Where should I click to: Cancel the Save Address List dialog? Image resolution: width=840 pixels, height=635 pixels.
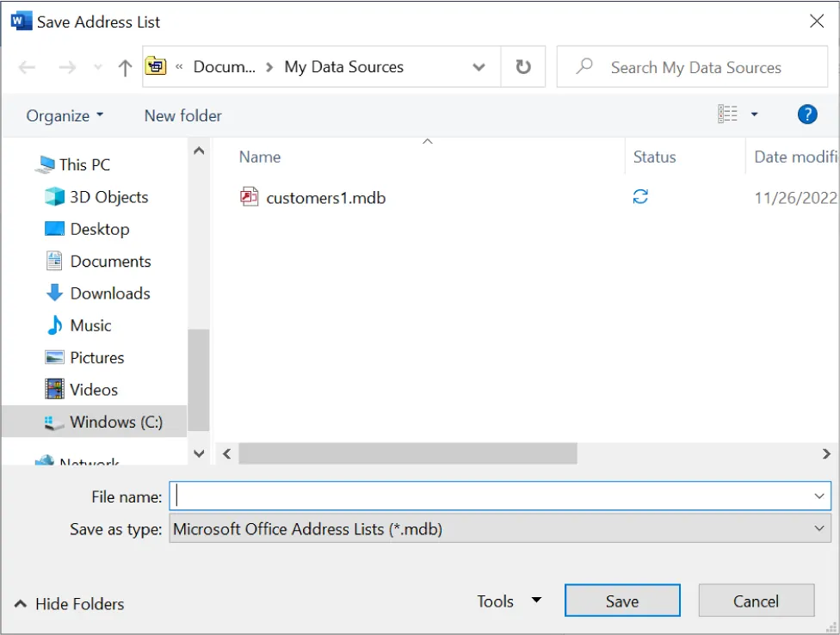[x=756, y=601]
